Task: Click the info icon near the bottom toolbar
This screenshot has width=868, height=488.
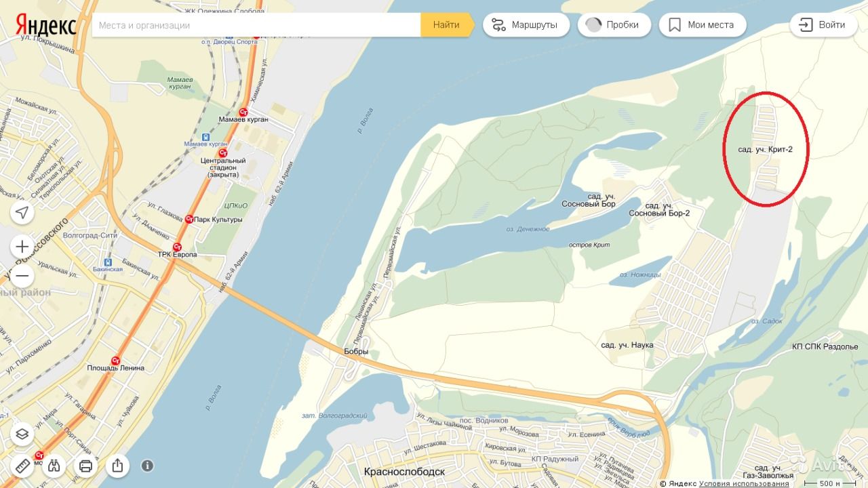Action: [x=147, y=466]
